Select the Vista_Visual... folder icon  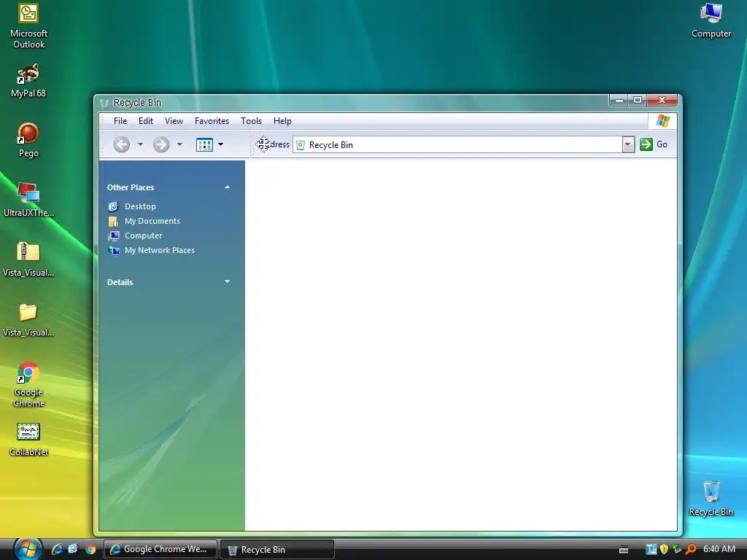(x=28, y=319)
